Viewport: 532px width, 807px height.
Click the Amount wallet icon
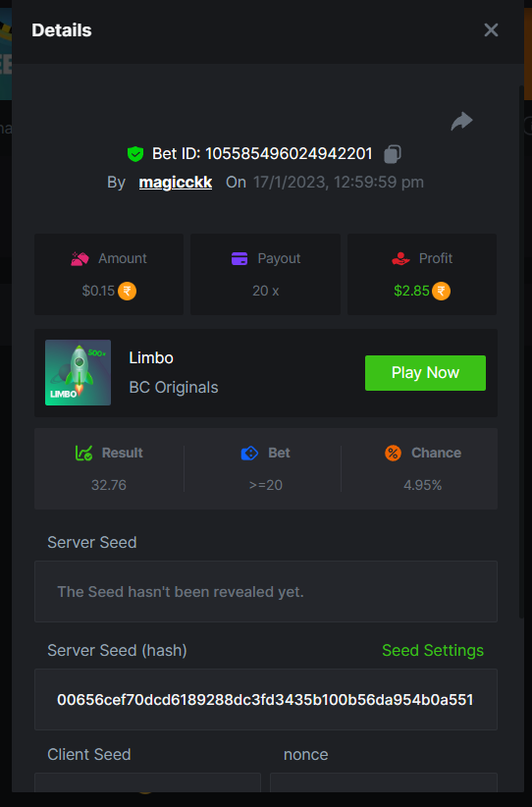pos(80,258)
